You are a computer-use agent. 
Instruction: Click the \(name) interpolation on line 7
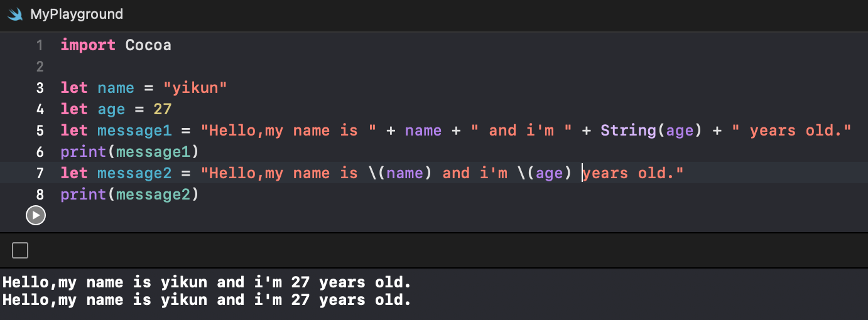coord(399,173)
